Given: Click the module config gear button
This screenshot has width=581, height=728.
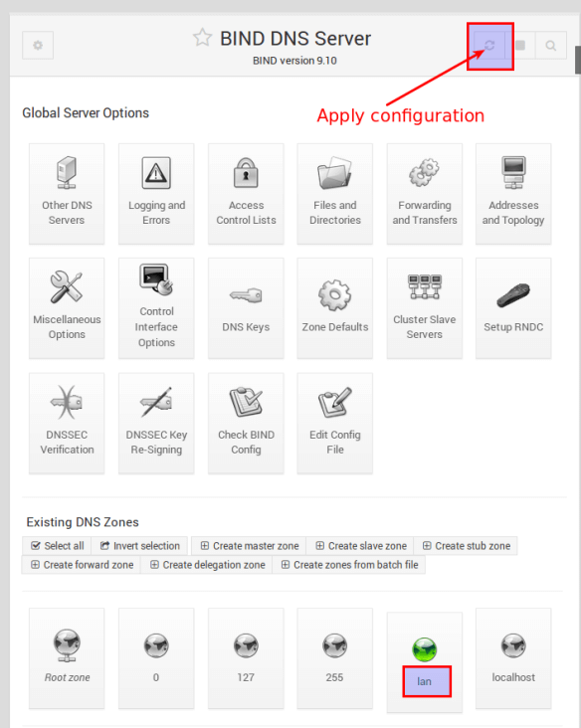Looking at the screenshot, I should 38,46.
